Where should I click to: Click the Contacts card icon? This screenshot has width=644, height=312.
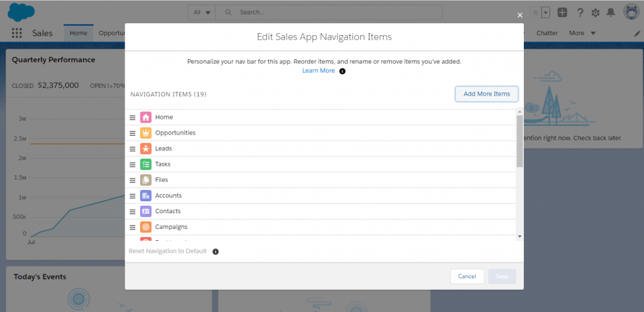point(146,211)
